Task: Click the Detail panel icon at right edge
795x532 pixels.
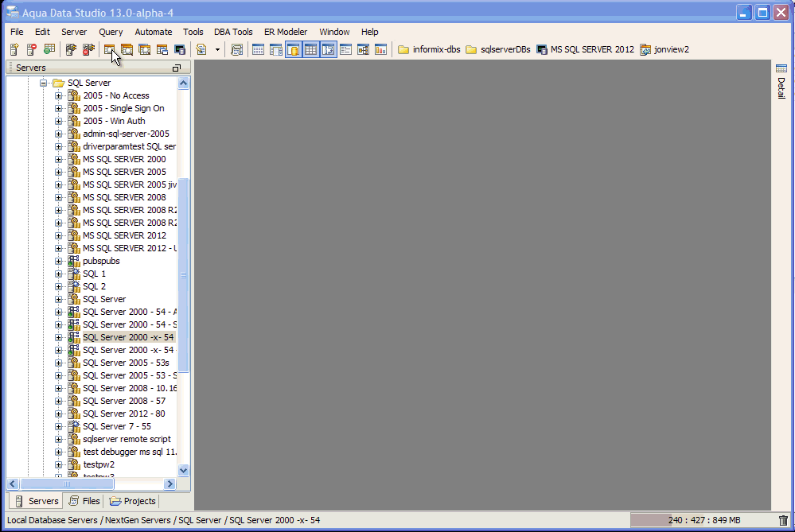Action: [x=781, y=68]
